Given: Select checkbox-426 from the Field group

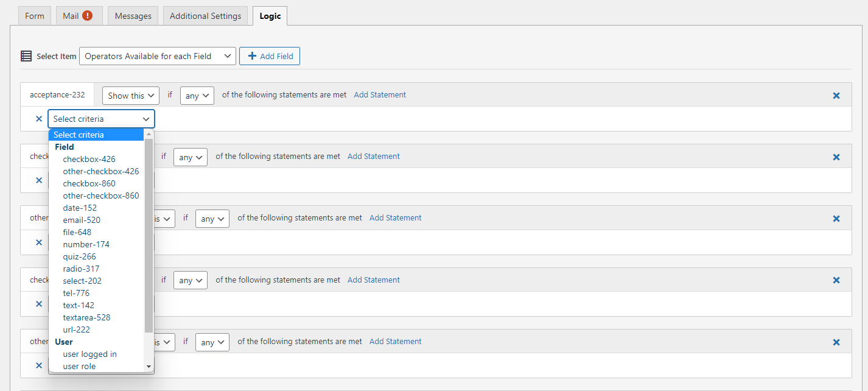Looking at the screenshot, I should point(89,159).
